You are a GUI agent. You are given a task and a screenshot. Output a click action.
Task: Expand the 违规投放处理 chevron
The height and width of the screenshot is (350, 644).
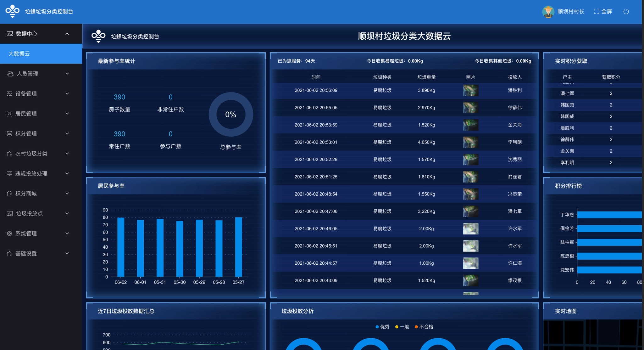pyautogui.click(x=67, y=173)
